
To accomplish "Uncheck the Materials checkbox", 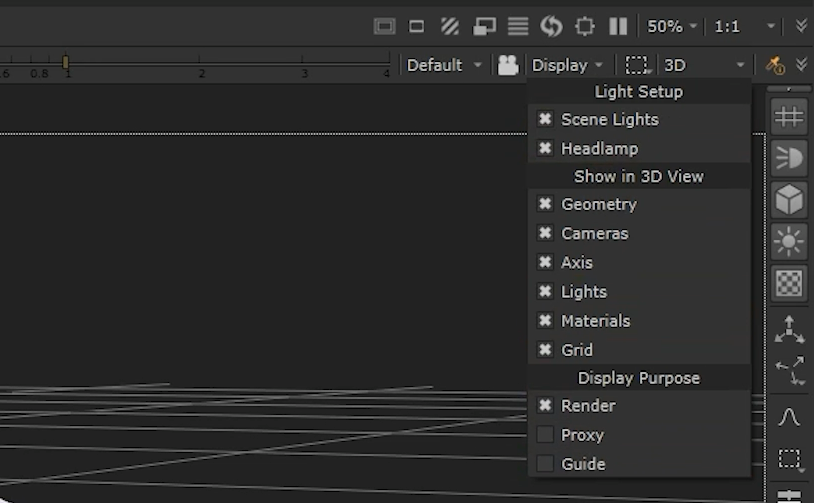I will (x=545, y=320).
